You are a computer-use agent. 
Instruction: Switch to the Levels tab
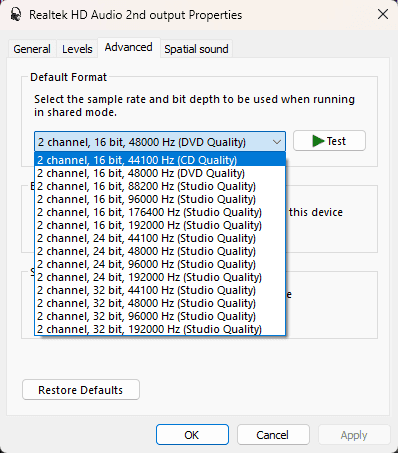click(77, 49)
